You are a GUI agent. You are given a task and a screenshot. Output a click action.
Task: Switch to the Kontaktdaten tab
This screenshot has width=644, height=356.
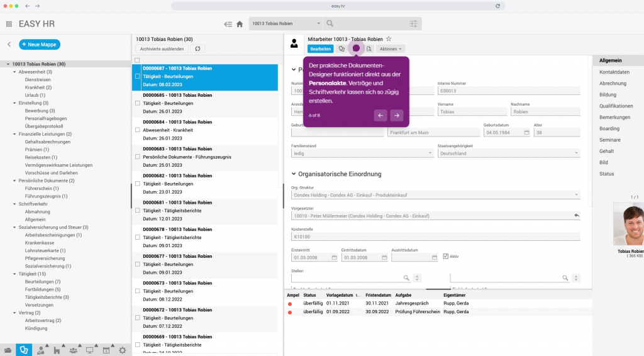click(x=614, y=72)
